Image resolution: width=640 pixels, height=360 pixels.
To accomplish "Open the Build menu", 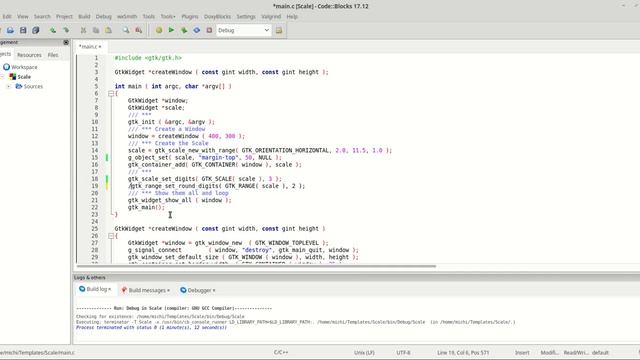I will click(84, 17).
